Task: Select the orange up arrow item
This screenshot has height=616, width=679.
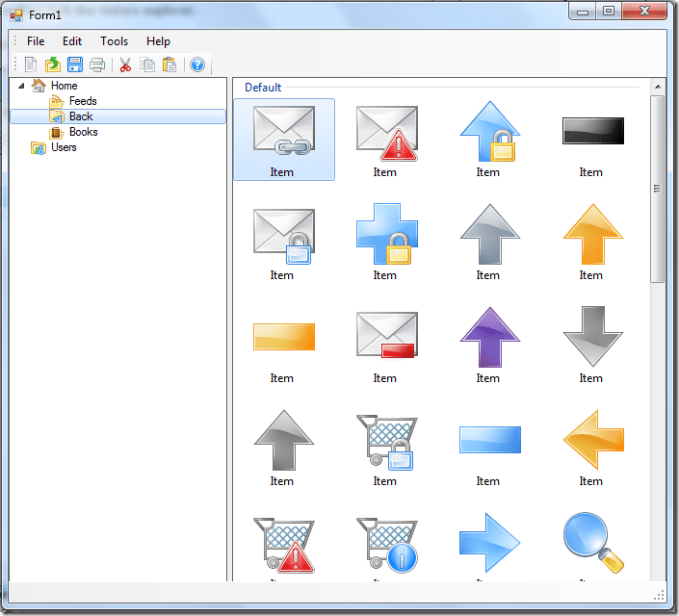Action: click(593, 243)
